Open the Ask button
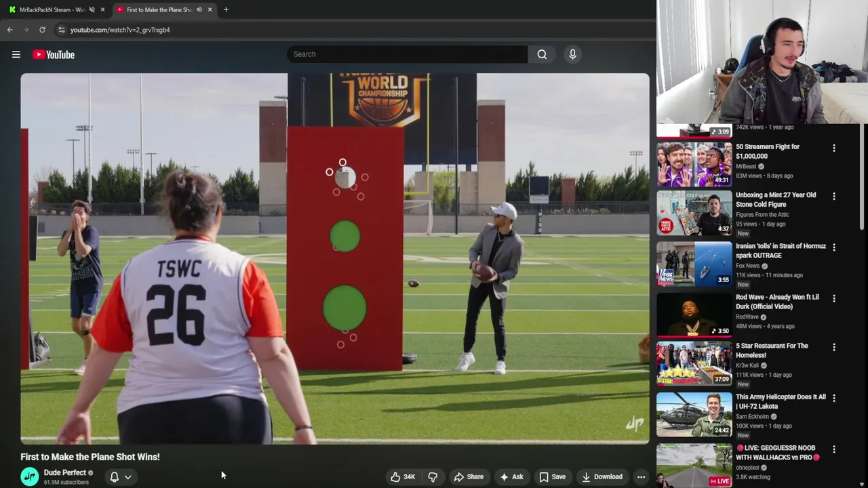 click(511, 476)
